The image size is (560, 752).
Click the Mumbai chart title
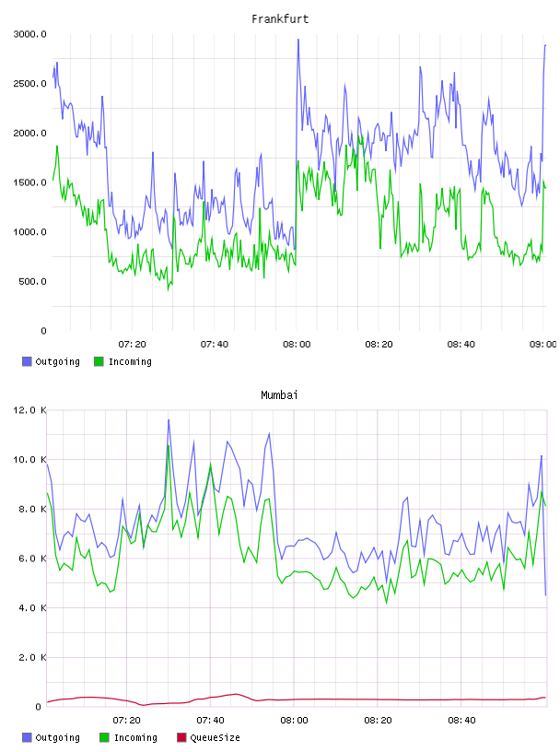pos(279,395)
